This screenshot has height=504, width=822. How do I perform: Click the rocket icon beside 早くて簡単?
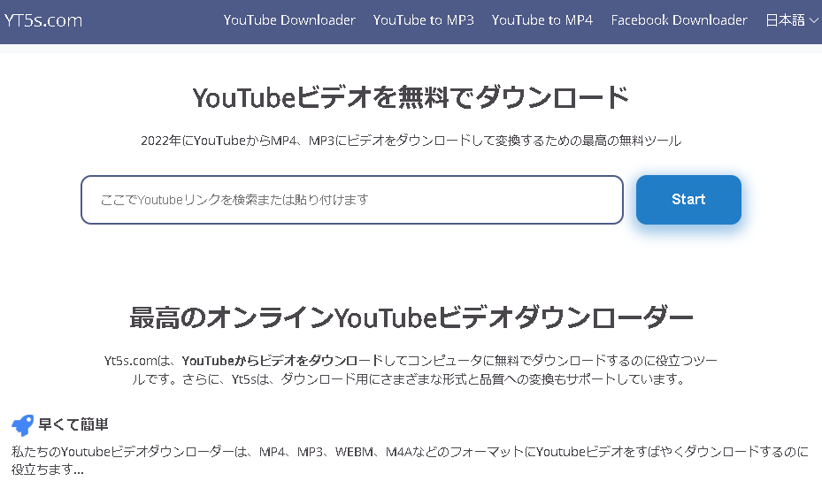point(22,425)
